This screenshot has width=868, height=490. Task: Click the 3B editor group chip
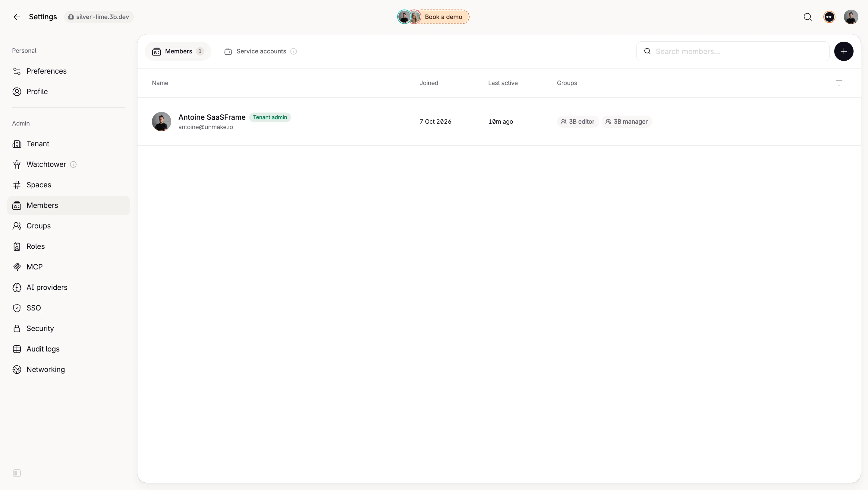pyautogui.click(x=577, y=122)
